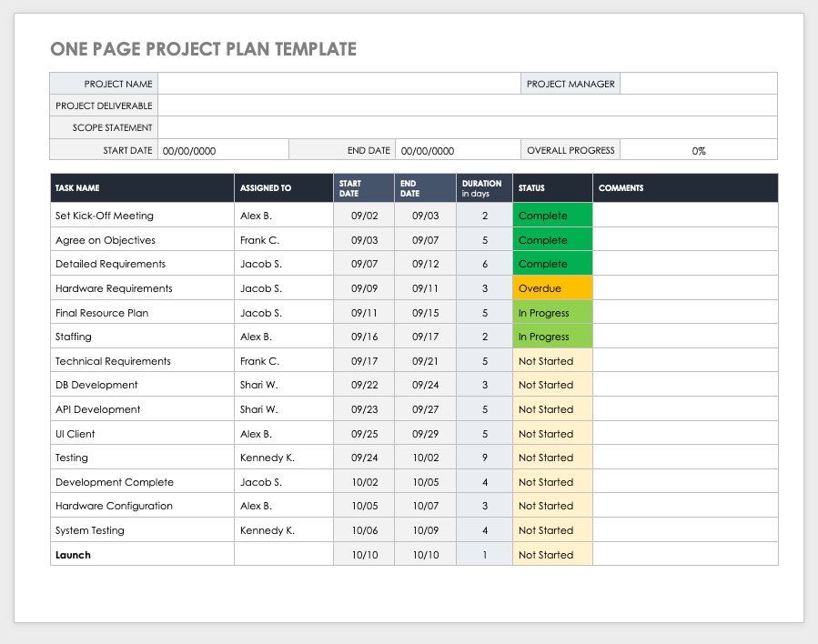Click the Overall Progress 0% cell

point(698,151)
